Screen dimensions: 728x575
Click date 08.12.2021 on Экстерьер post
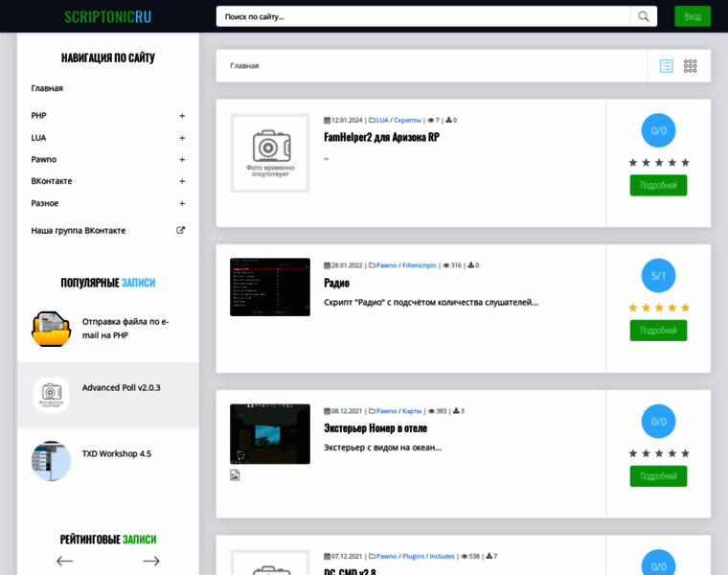point(347,411)
